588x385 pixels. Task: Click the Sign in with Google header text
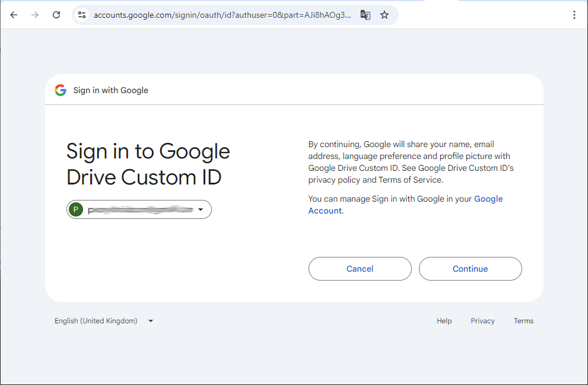(110, 90)
